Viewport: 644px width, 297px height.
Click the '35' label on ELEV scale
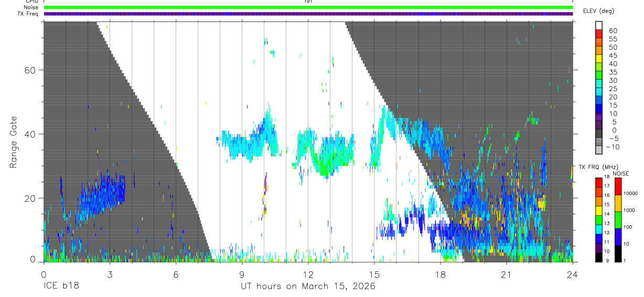pos(613,72)
